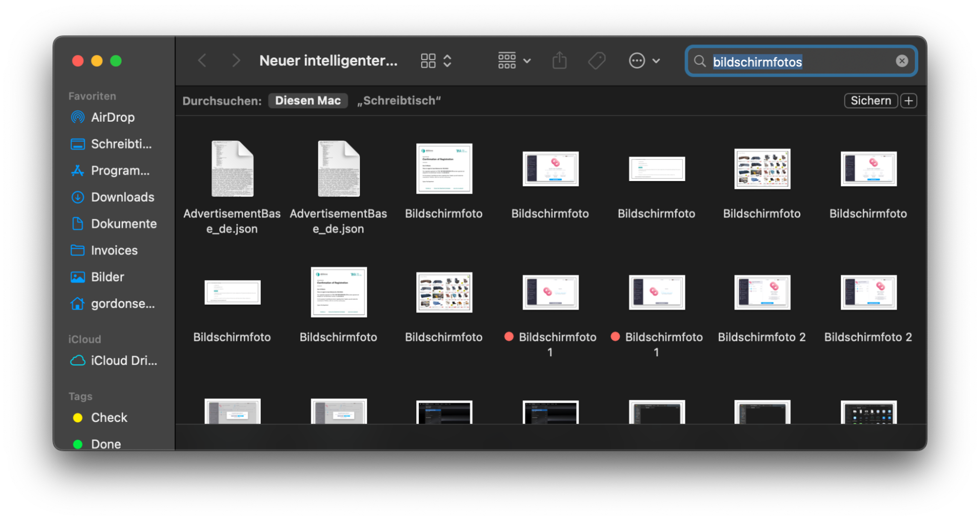Select the Check tag

point(109,417)
